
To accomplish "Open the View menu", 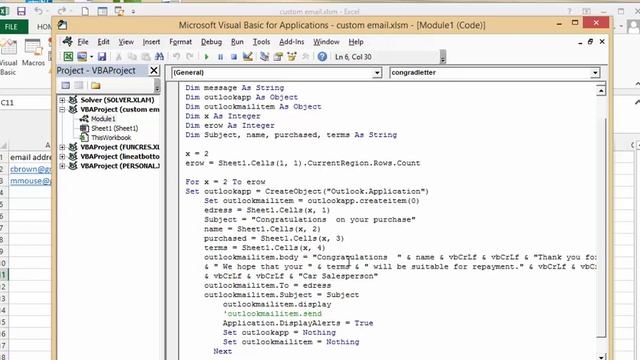I will click(x=126, y=42).
